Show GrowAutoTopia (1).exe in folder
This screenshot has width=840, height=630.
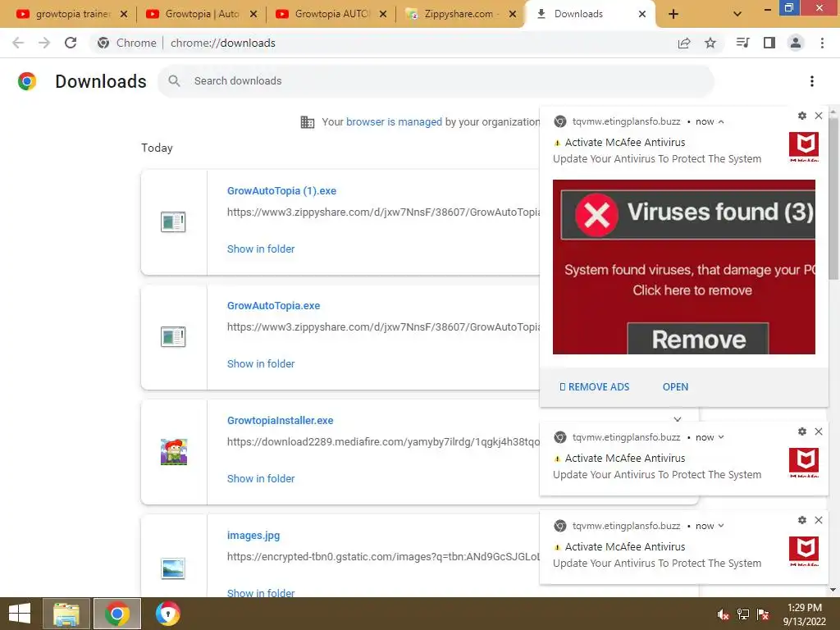pyautogui.click(x=261, y=249)
